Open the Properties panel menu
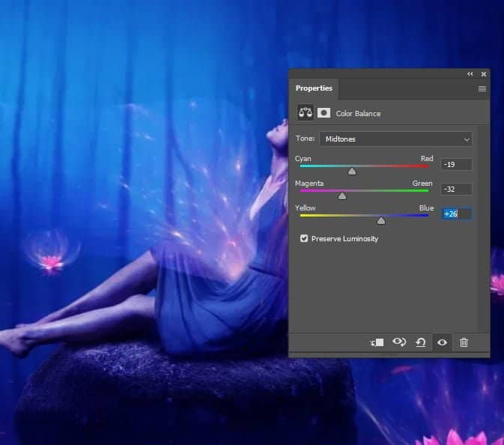 coord(482,88)
